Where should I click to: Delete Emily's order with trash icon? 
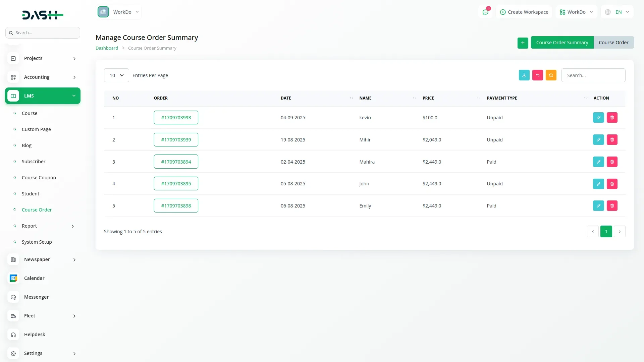point(612,206)
